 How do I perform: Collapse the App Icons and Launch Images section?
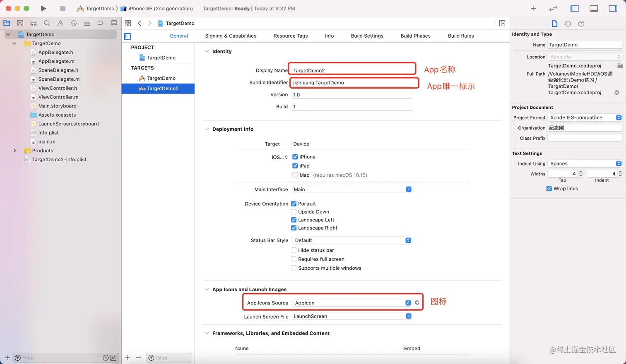pyautogui.click(x=207, y=290)
